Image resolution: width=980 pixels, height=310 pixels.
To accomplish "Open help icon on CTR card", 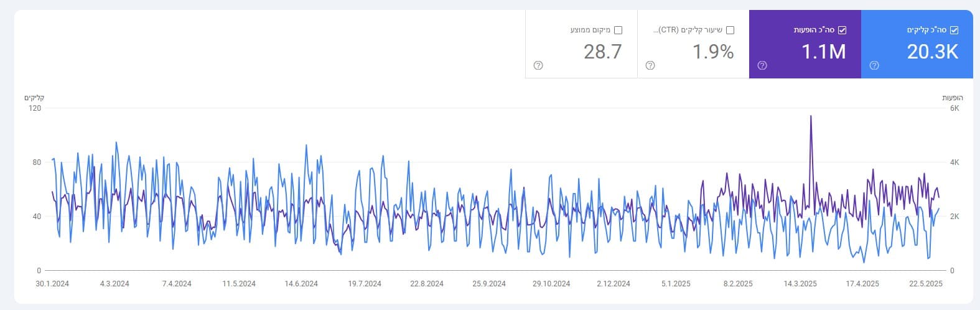I will click(x=650, y=65).
